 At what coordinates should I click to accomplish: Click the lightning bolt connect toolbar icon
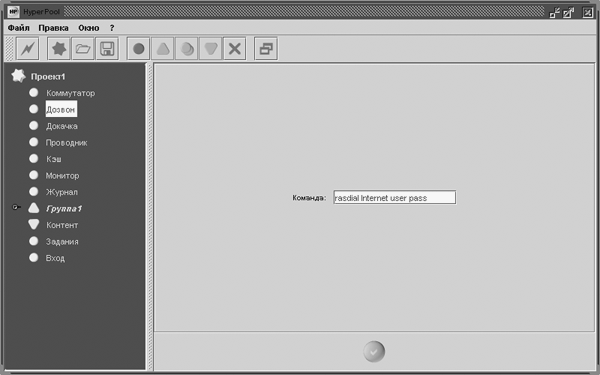coord(28,49)
